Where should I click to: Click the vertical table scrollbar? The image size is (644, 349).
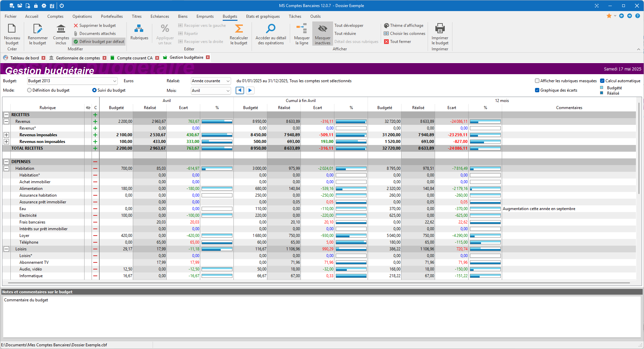tap(639, 148)
